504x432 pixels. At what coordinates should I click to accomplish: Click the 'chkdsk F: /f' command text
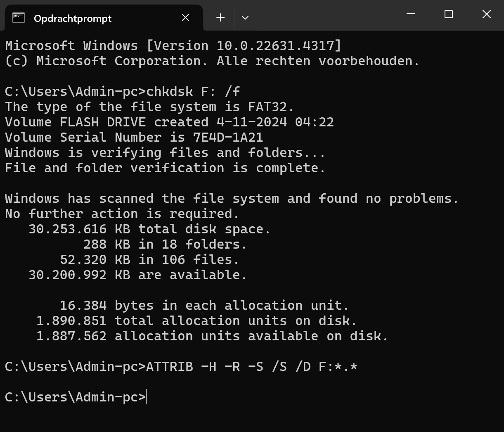193,91
